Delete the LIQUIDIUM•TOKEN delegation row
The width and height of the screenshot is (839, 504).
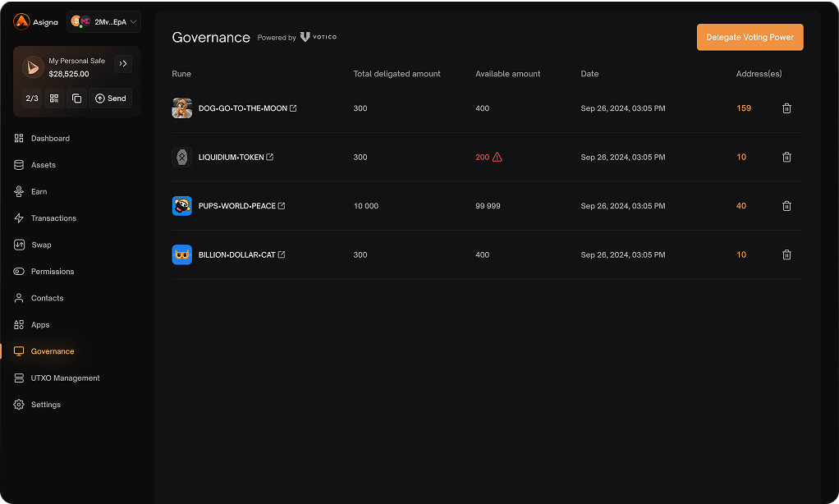tap(786, 157)
